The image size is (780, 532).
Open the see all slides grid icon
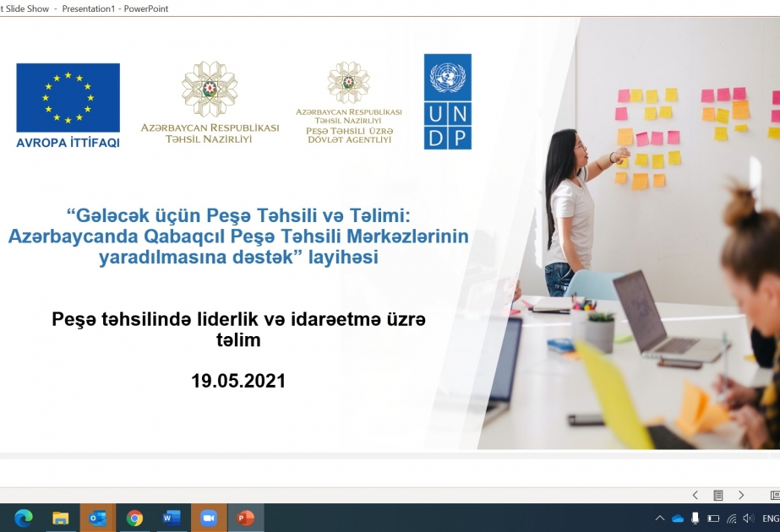coord(717,495)
